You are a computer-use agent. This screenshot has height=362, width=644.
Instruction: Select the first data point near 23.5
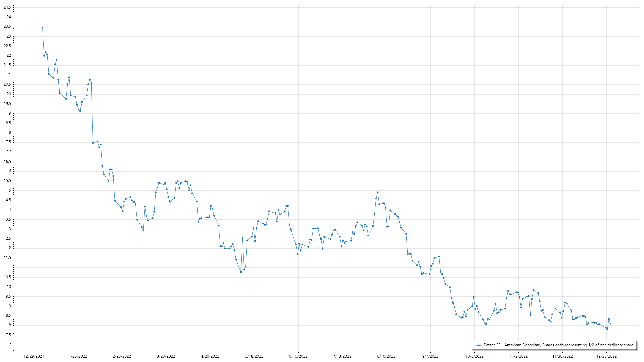42,28
